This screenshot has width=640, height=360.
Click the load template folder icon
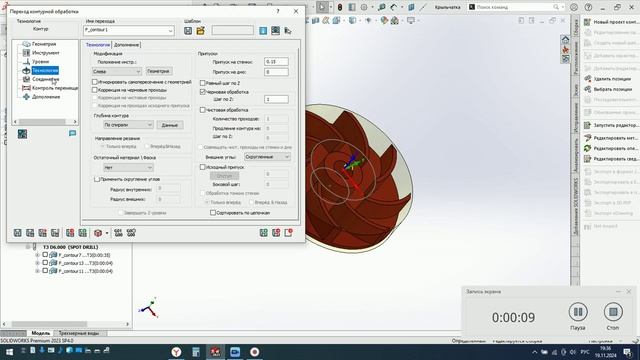click(x=200, y=31)
